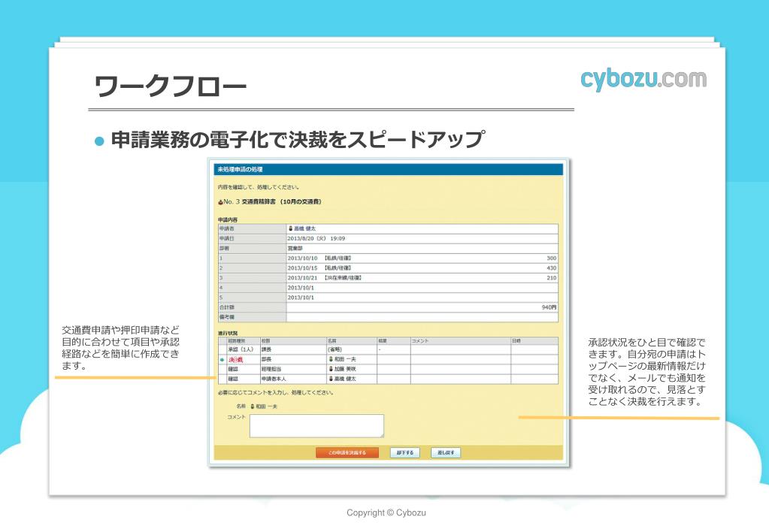Click the 加藤 美咲 user icon
This screenshot has width=769, height=532.
point(331,369)
